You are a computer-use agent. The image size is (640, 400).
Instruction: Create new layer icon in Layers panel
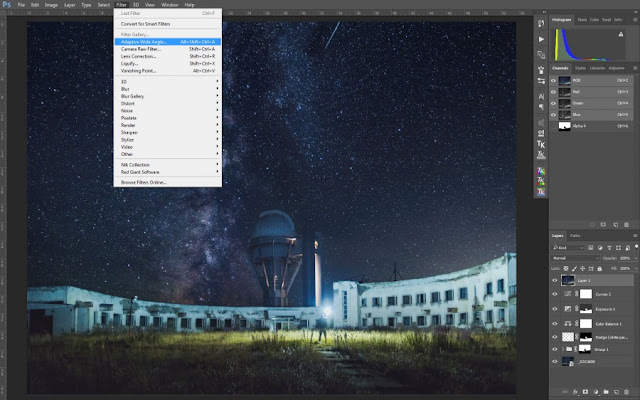[x=616, y=392]
